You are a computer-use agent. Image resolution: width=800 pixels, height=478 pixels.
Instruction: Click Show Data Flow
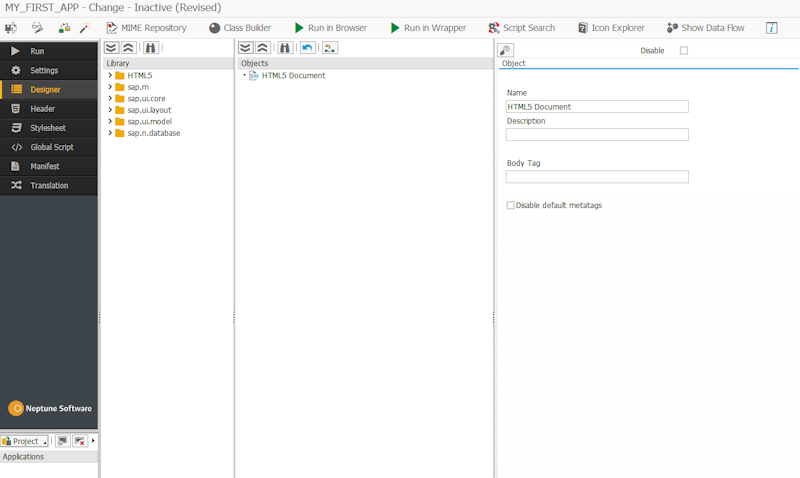pos(706,28)
